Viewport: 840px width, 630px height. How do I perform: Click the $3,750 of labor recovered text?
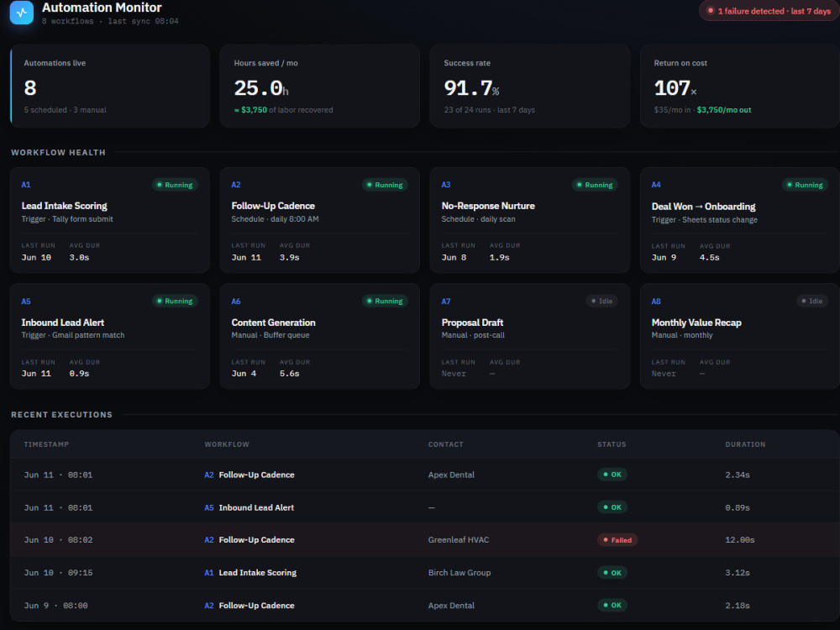pos(283,110)
